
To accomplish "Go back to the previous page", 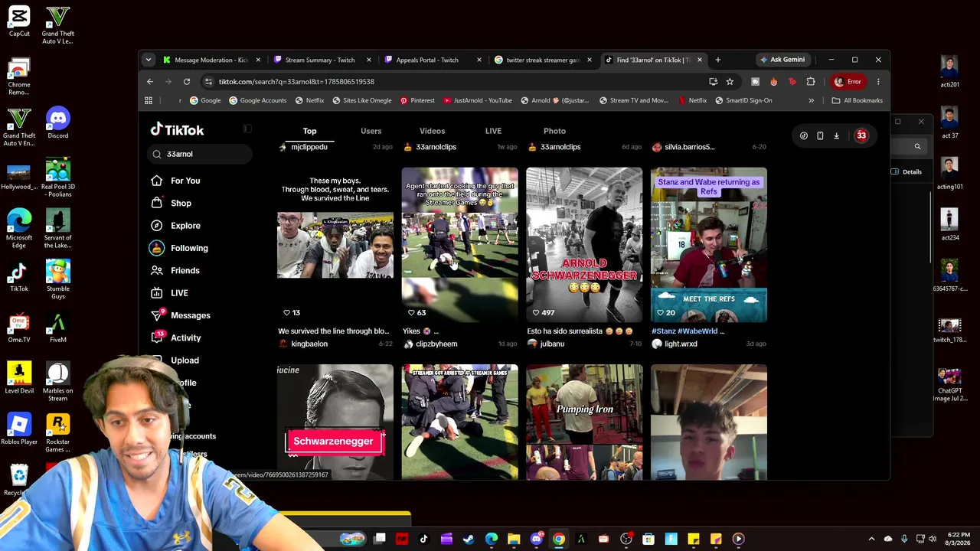I will (150, 81).
